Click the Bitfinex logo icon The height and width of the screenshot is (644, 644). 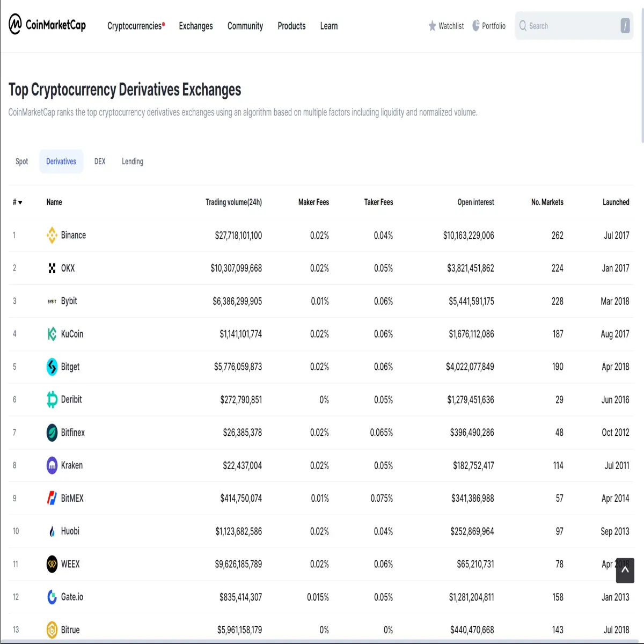coord(52,433)
